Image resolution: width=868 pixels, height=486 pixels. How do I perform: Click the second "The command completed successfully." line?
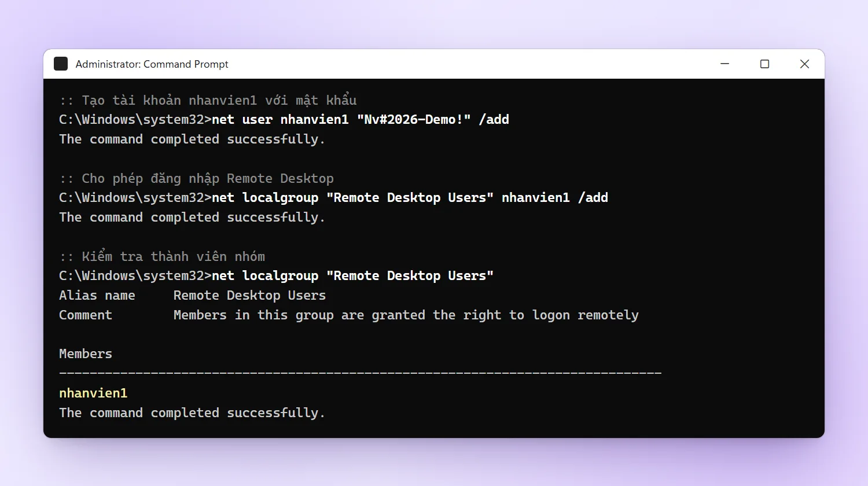[192, 218]
